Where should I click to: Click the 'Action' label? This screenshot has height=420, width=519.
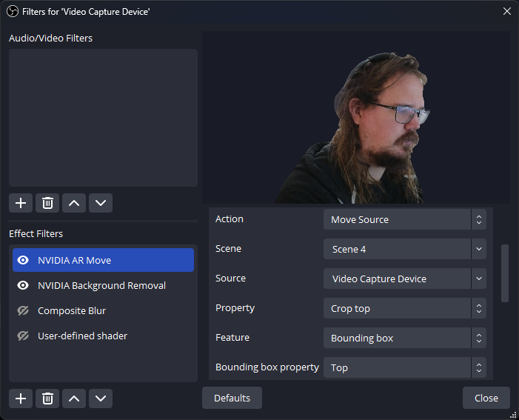(x=230, y=219)
